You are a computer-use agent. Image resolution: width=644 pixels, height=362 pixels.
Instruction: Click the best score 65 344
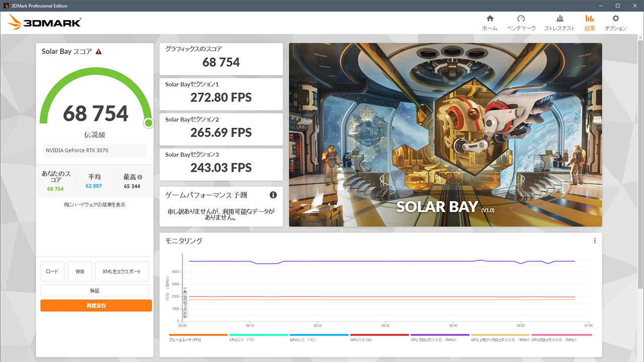coord(132,187)
